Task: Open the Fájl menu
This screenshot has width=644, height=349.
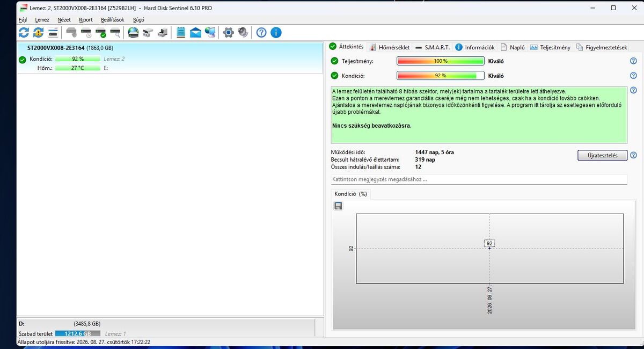Action: [23, 19]
